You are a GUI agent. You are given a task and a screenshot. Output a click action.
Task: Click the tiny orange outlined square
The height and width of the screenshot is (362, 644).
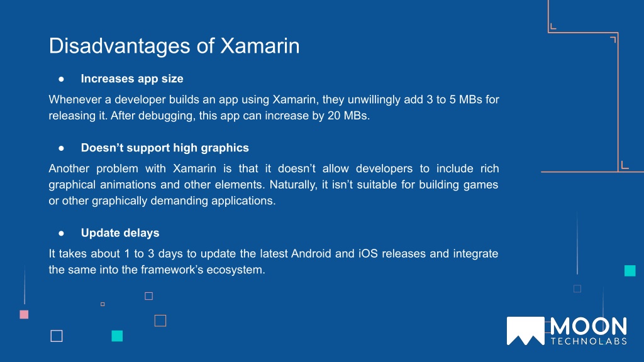(x=103, y=304)
